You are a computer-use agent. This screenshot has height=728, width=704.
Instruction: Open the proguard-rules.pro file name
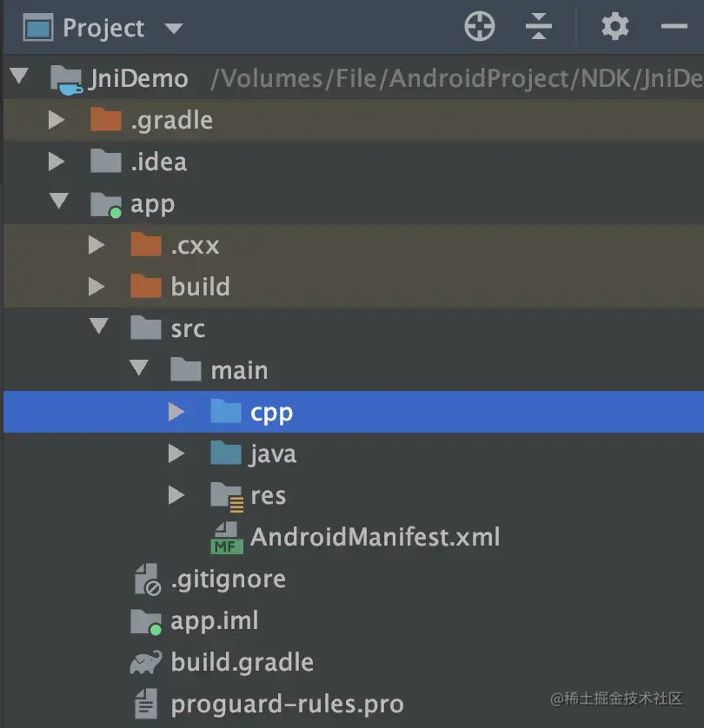tap(288, 705)
